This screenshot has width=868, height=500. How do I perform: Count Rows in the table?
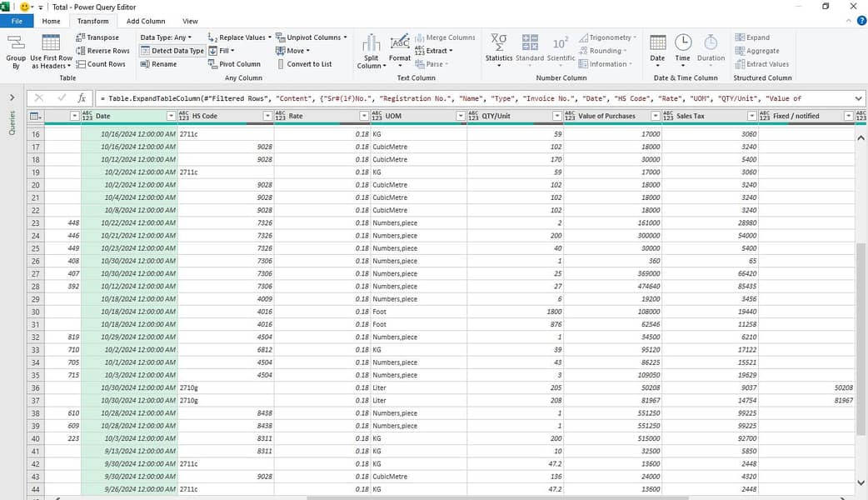tap(101, 63)
